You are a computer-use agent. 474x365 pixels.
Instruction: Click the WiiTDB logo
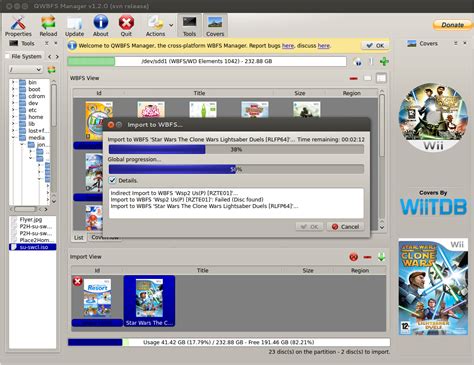click(433, 206)
